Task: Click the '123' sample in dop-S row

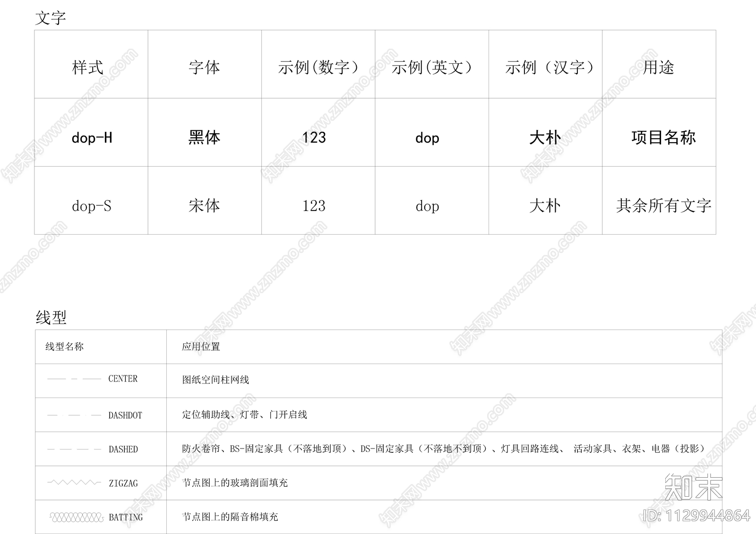Action: (314, 206)
